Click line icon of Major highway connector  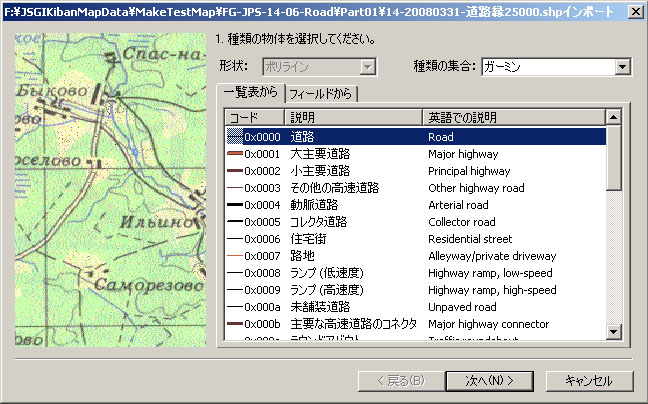click(x=235, y=324)
